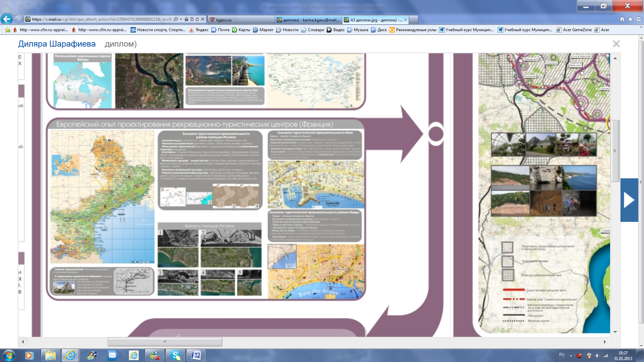Close the image viewer with X
Viewport: 644px width, 362px height.
616,44
